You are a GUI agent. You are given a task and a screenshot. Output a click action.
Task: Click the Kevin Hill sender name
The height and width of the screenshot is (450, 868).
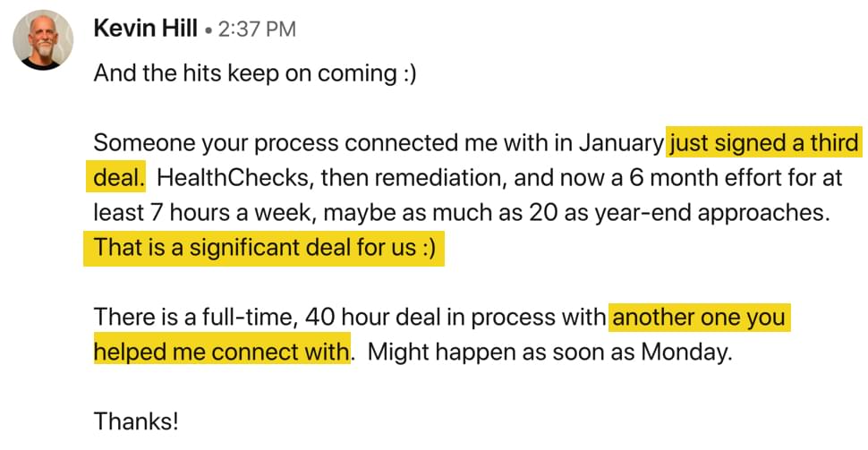pos(146,29)
